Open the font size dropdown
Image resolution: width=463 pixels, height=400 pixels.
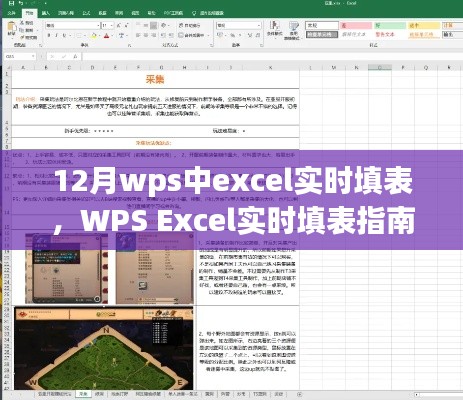pyautogui.click(x=112, y=25)
